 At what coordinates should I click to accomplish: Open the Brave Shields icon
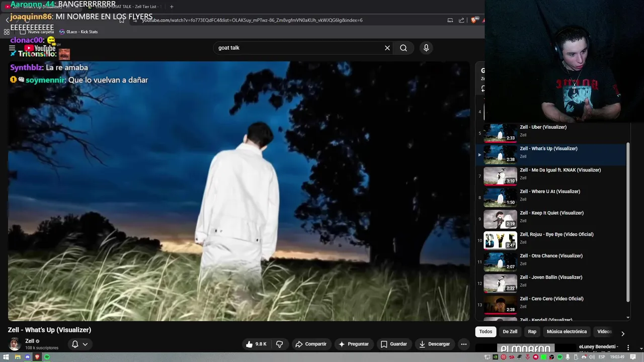click(473, 20)
